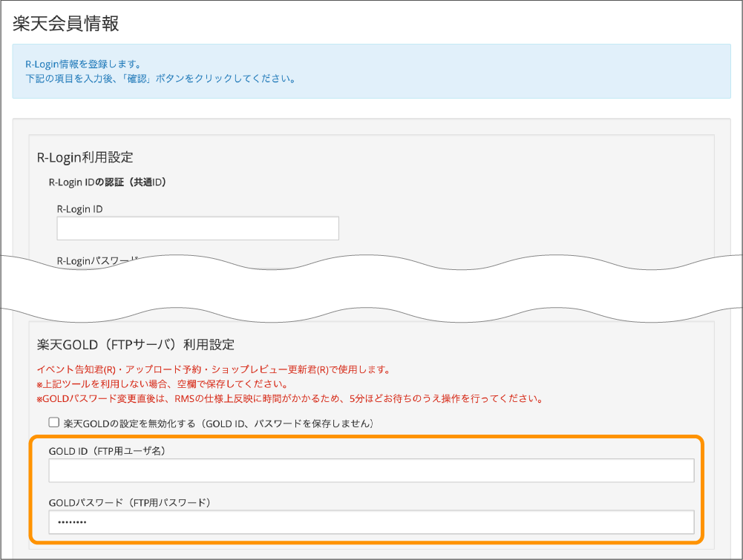The image size is (743, 560).
Task: Click the R-Login ID field label
Action: point(79,209)
